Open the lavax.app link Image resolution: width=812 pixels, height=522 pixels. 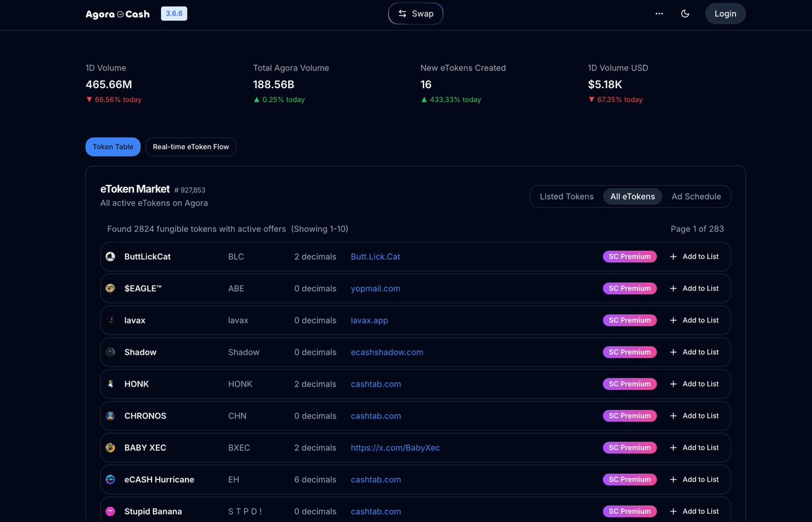pyautogui.click(x=369, y=320)
